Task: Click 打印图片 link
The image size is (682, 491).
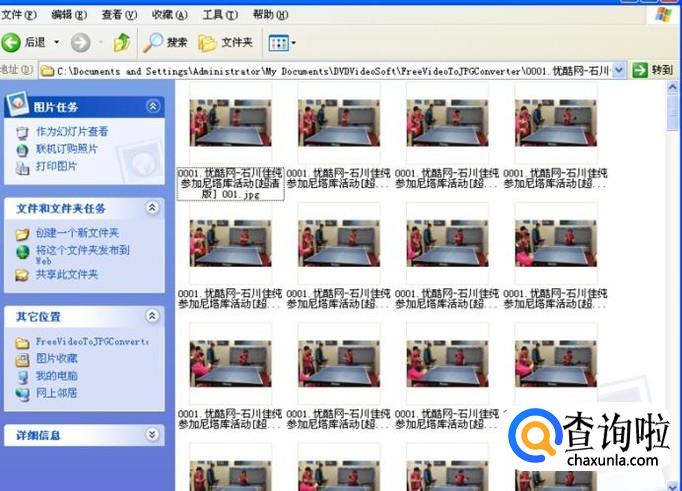Action: [x=57, y=166]
